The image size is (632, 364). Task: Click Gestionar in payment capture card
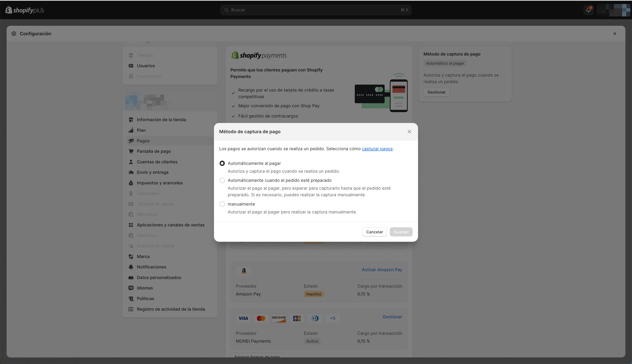click(436, 92)
